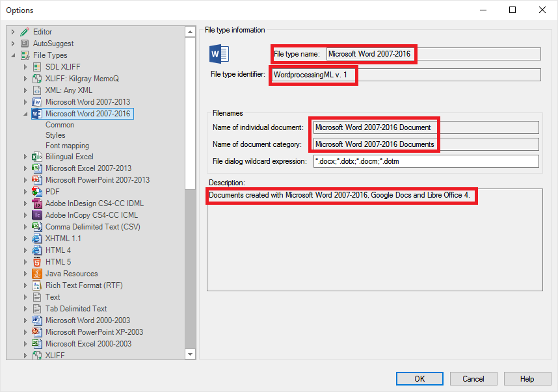
Task: Select the HTML 5 file type icon
Action: click(x=36, y=261)
